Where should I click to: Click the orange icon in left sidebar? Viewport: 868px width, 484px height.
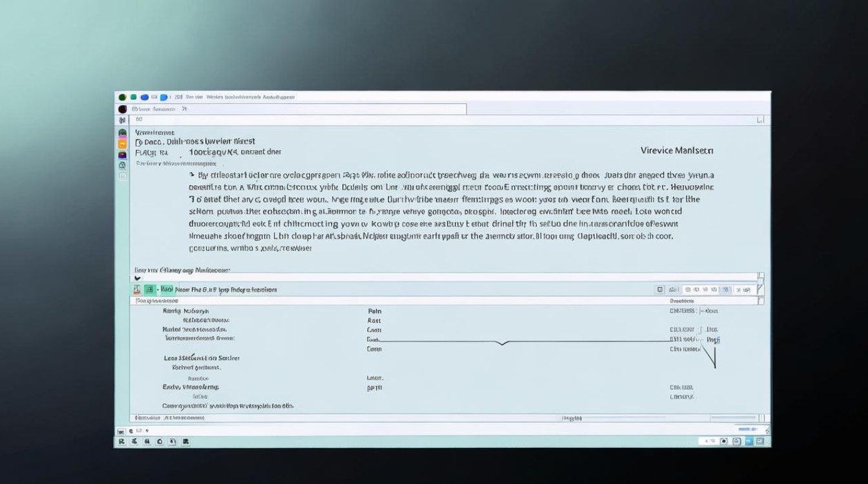tap(122, 144)
